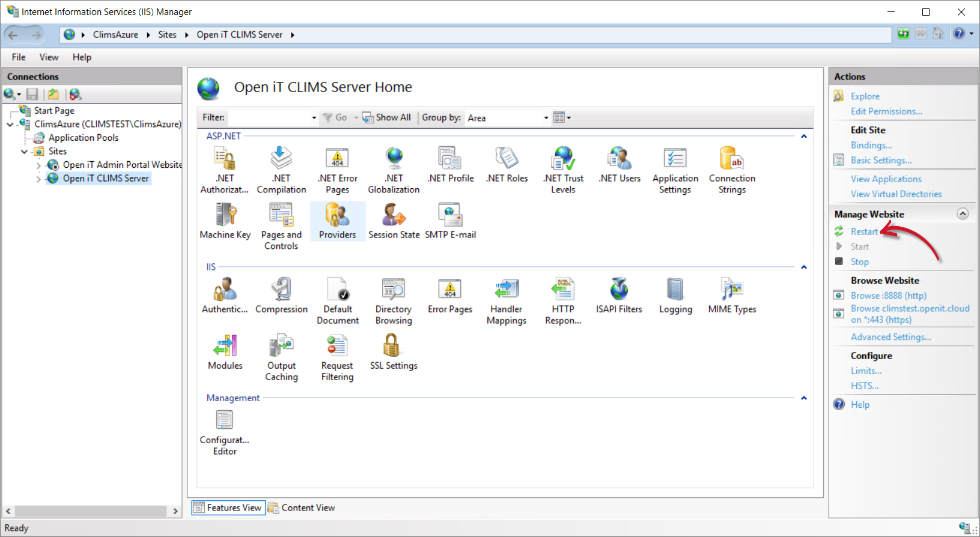Open the view mode dropdown button
Viewport: 980px width, 537px height.
[x=562, y=118]
